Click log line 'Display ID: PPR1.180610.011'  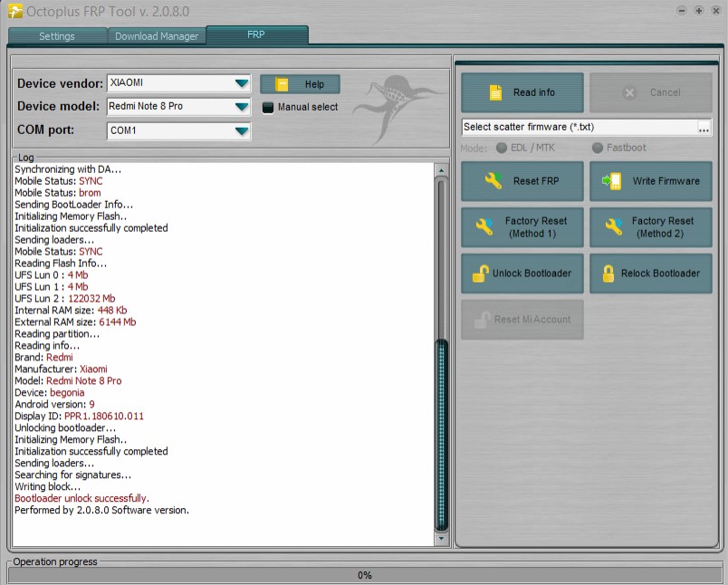(x=79, y=416)
